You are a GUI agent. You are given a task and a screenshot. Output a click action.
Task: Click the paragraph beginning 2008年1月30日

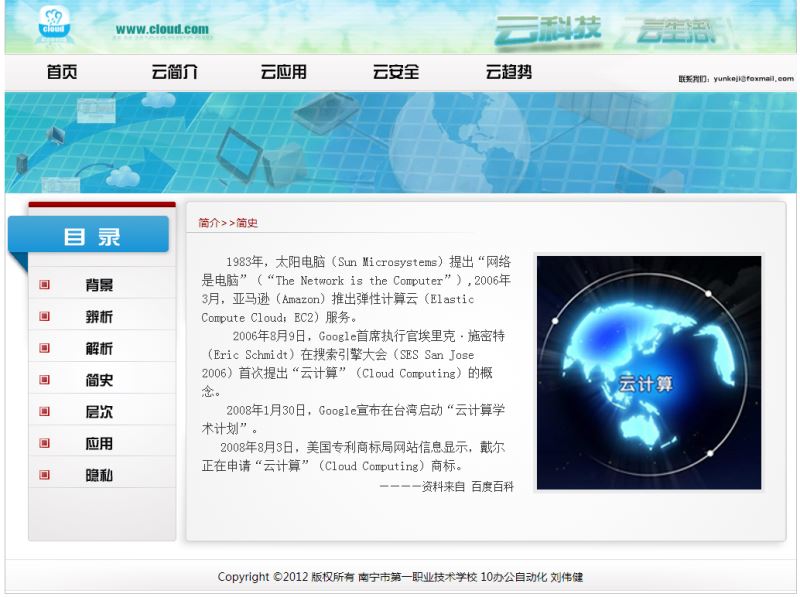(353, 419)
